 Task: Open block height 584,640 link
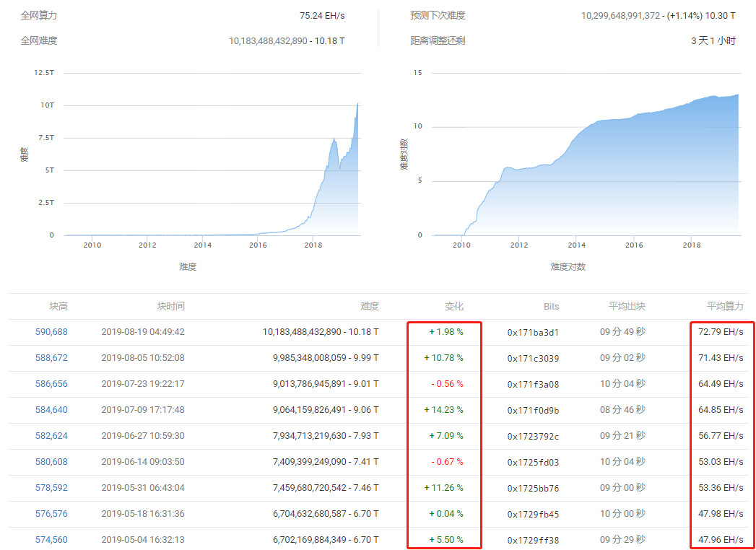51,410
